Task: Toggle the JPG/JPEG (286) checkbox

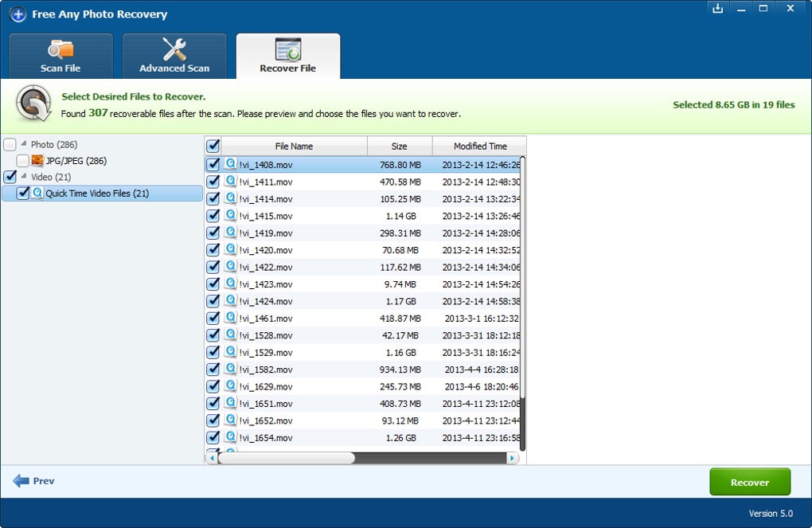Action: point(22,161)
